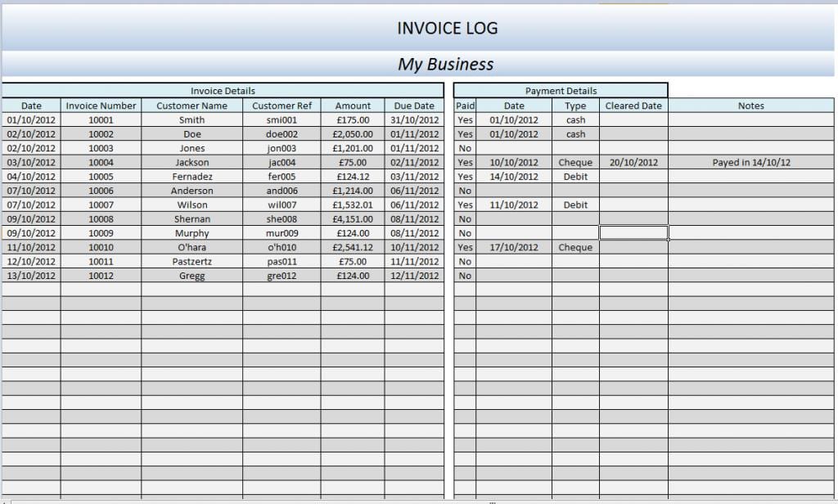Select the cell containing customer name Smith
Viewport: 838px width, 504px height.
191,119
